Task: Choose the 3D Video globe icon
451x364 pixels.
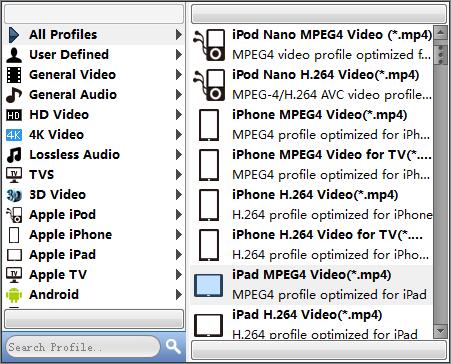Action: point(14,195)
